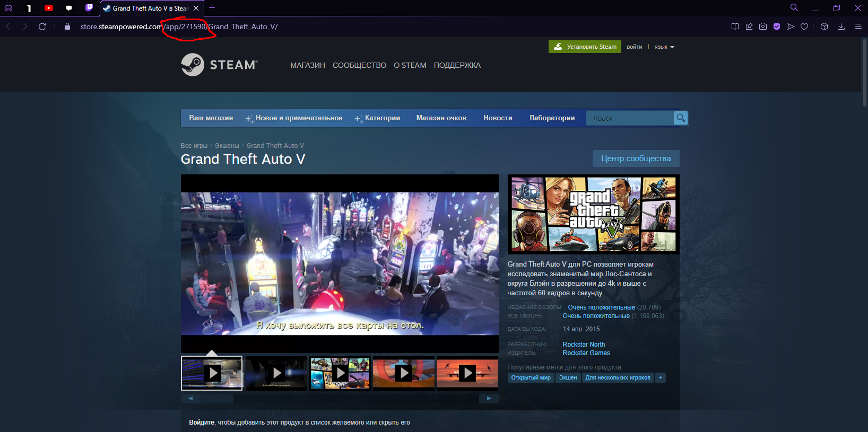Open the browser downloads icon
Viewport: 868px width, 432px height.
tap(841, 27)
